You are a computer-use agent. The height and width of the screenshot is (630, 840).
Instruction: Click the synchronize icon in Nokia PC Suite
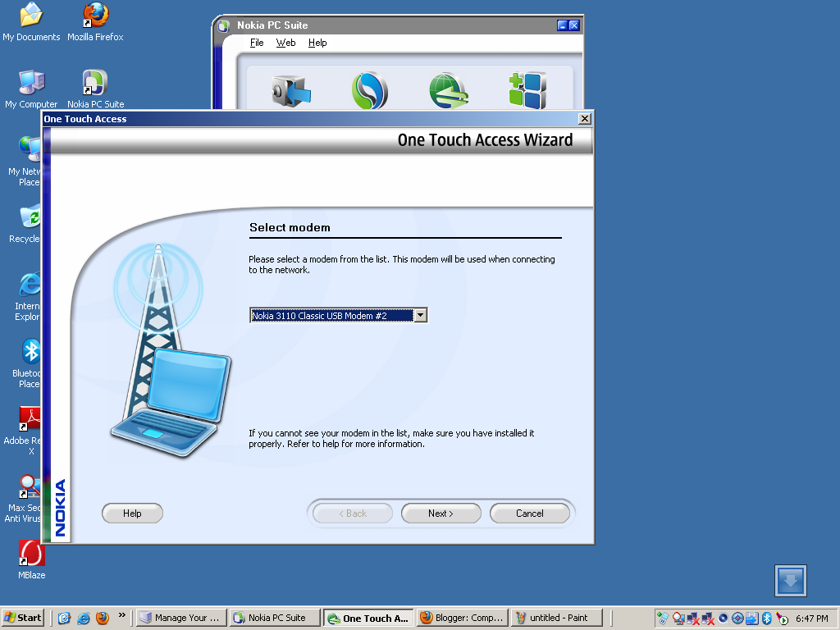point(369,91)
